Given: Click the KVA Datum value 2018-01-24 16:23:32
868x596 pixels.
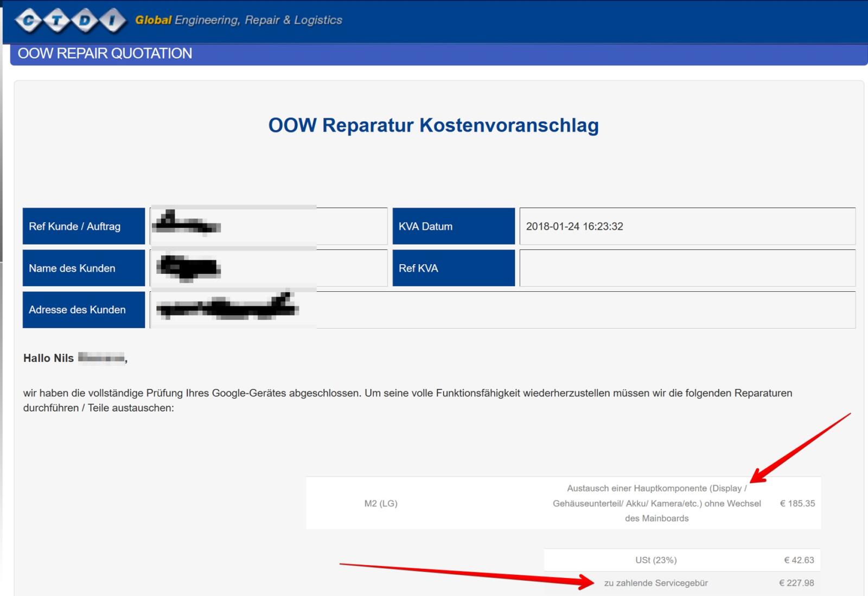Looking at the screenshot, I should [575, 227].
